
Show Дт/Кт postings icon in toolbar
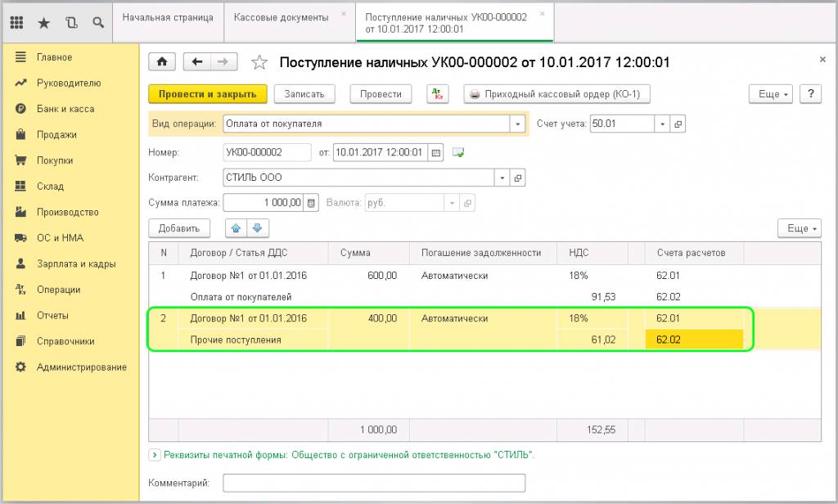(x=438, y=94)
